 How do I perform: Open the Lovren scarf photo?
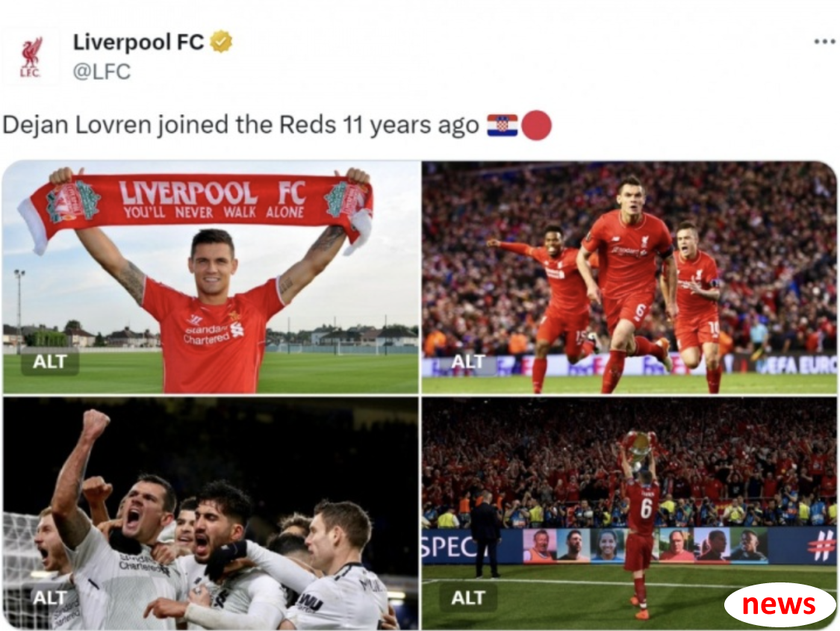coord(211,277)
